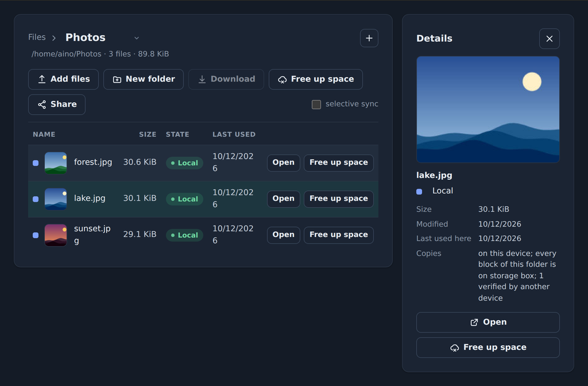Create a New folder
The image size is (588, 386).
pos(144,79)
